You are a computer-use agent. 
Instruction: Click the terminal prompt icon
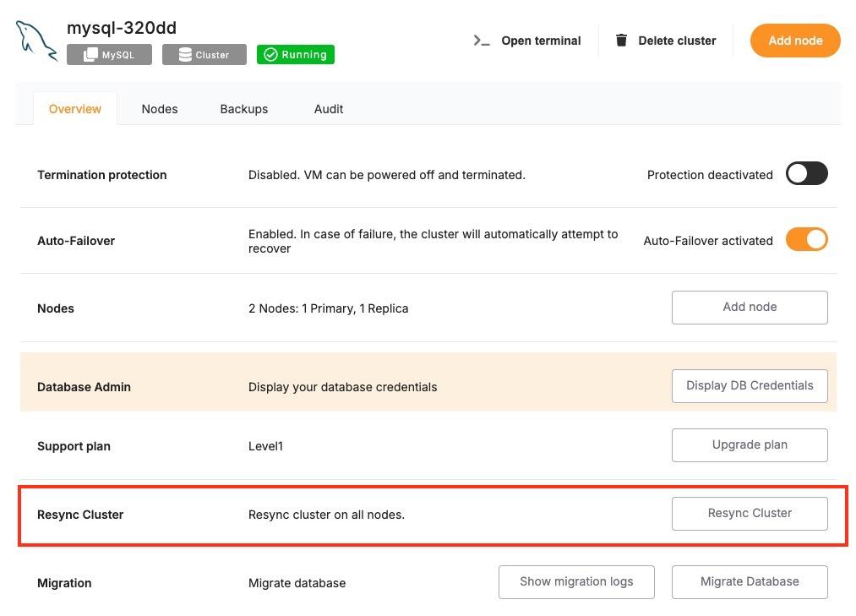[x=482, y=41]
